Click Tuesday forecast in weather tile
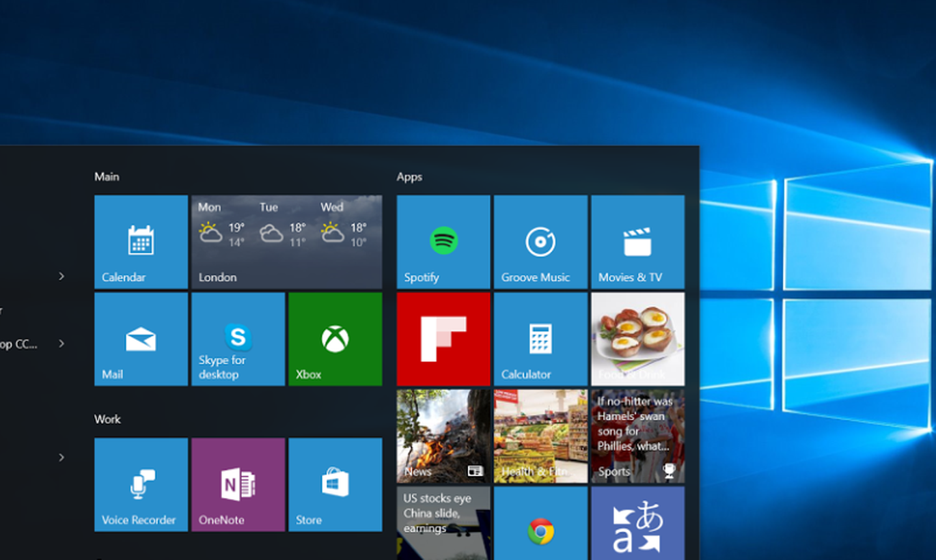Viewport: 936px width, 560px height. pos(283,224)
